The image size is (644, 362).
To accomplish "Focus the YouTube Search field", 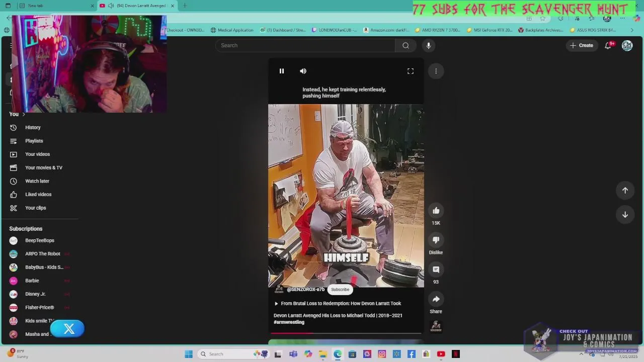I will click(305, 45).
